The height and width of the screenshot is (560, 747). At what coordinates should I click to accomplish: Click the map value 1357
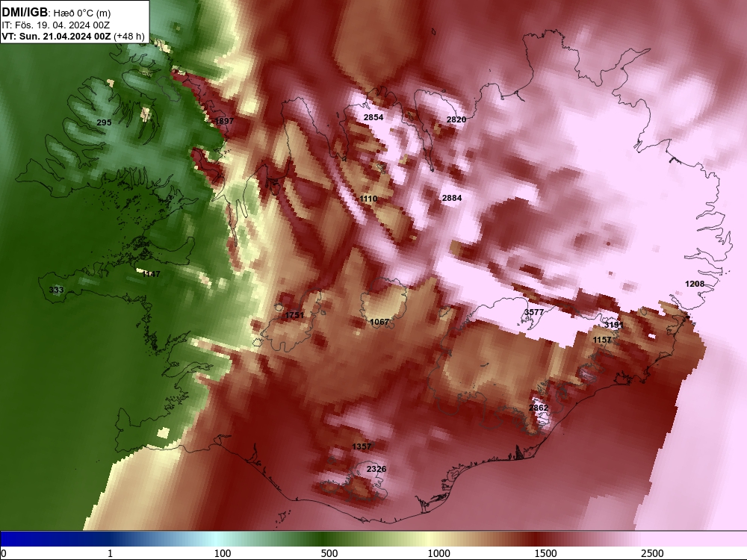[361, 447]
